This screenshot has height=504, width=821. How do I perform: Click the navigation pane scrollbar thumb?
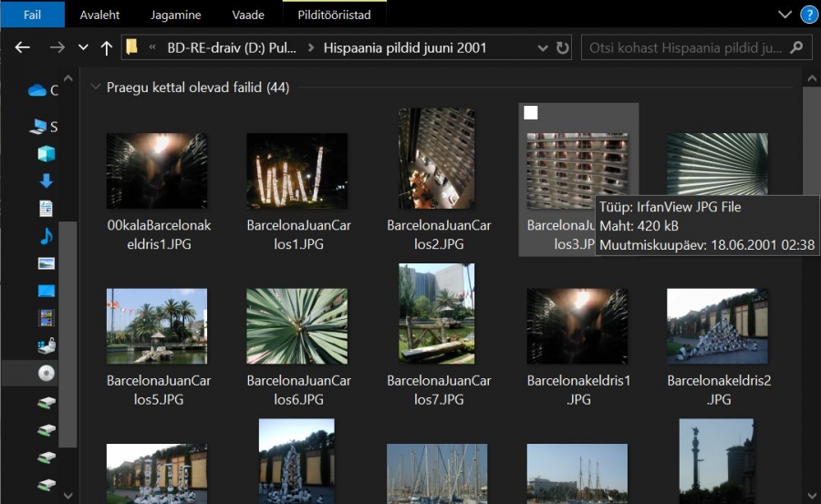click(68, 334)
